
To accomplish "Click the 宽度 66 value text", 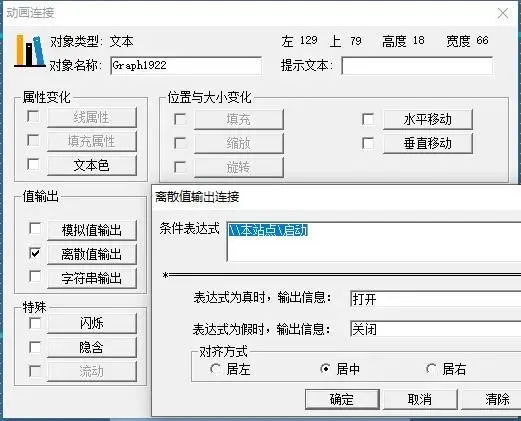I will [467, 41].
